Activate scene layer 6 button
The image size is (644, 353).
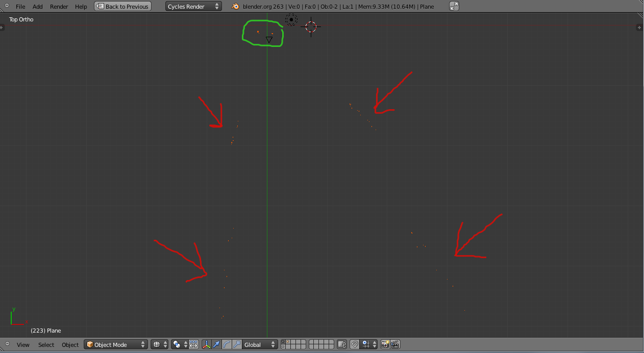[312, 342]
